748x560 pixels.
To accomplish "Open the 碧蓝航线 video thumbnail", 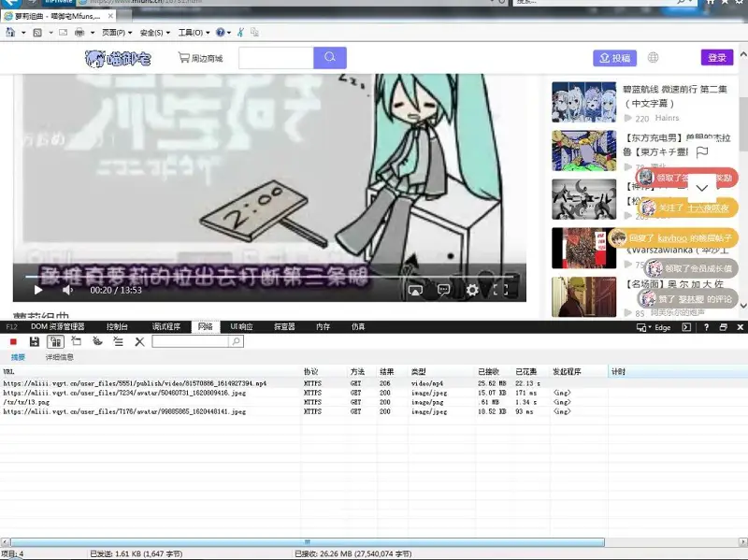I will pyautogui.click(x=583, y=102).
